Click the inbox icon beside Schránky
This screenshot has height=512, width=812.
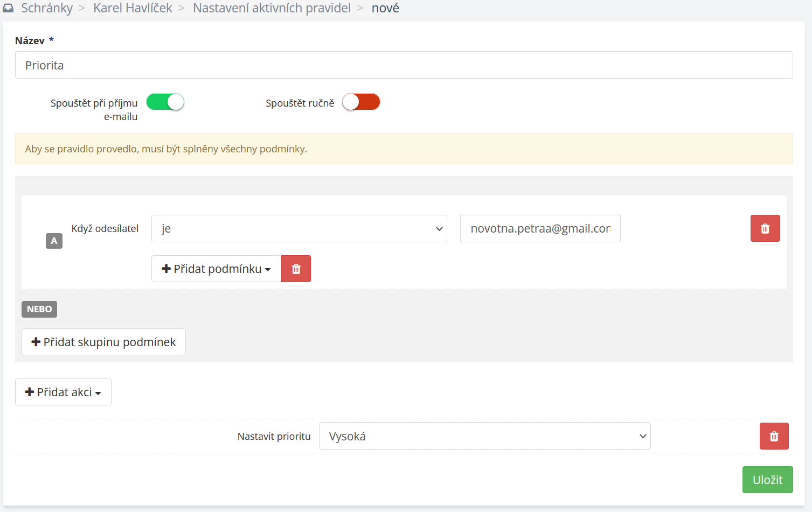pos(8,8)
